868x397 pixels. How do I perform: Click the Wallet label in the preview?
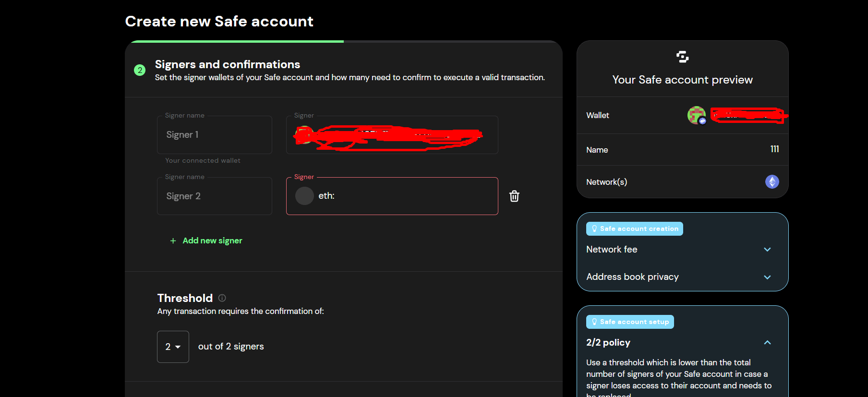click(x=598, y=116)
